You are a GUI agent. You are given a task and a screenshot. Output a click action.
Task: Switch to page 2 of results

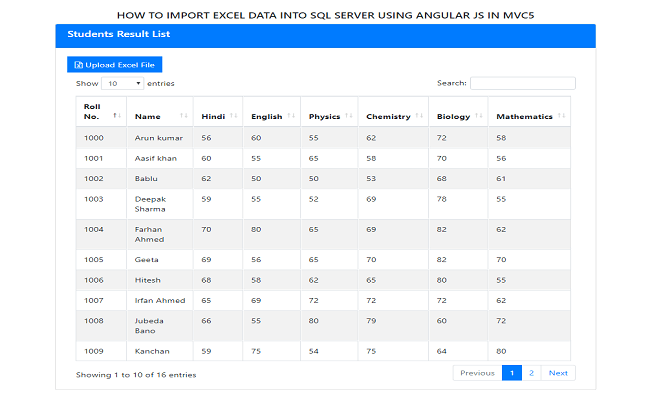tap(531, 373)
